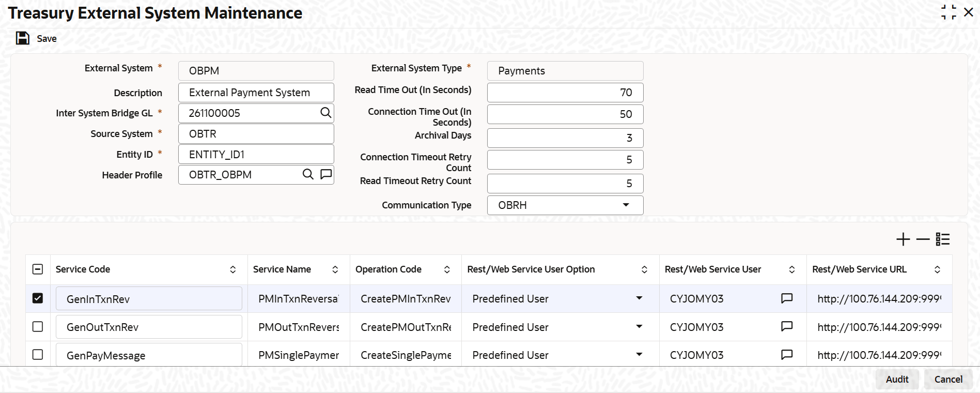Select the CreatePMOutTxnRe operation code cell
Image resolution: width=980 pixels, height=393 pixels.
(x=406, y=327)
